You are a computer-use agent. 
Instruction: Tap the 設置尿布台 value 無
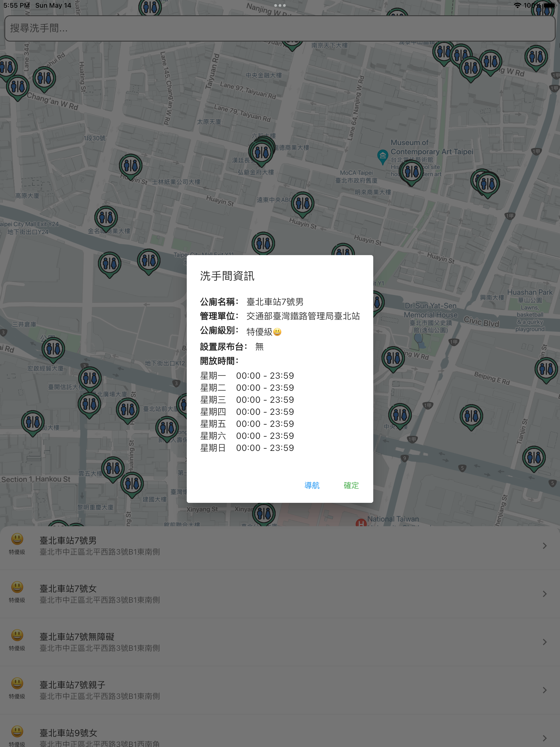pos(259,346)
